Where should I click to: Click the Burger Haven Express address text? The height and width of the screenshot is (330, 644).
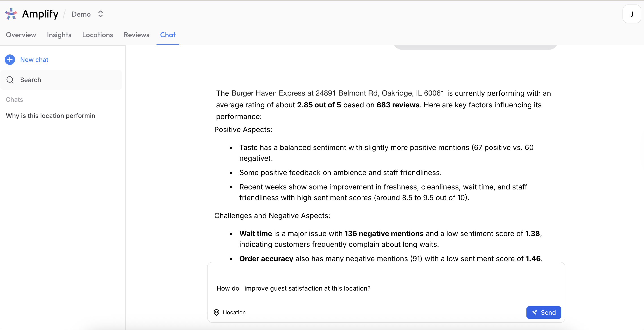point(338,93)
